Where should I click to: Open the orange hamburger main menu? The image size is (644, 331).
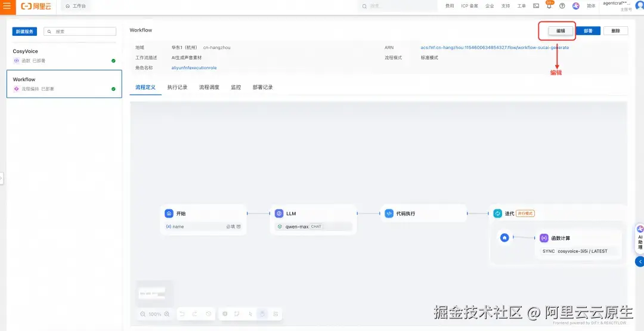(7, 7)
